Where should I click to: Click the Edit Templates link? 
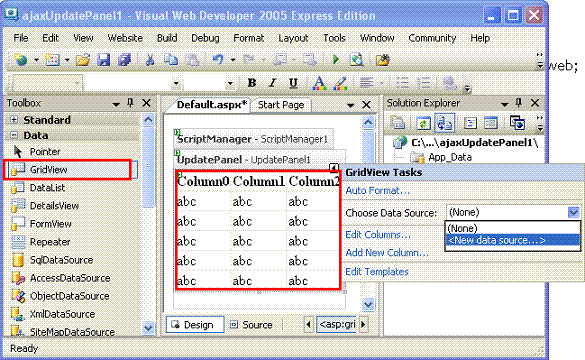click(x=377, y=272)
